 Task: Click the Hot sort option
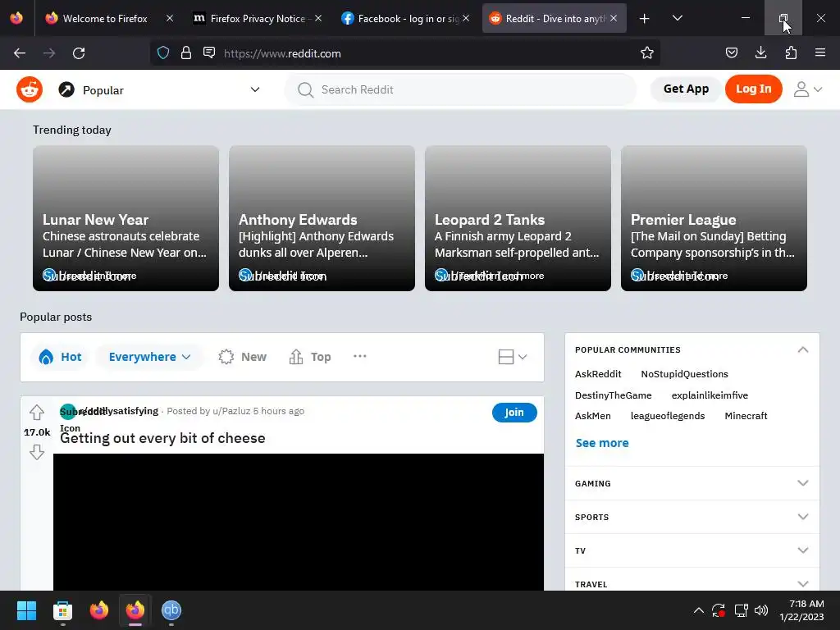(60, 357)
